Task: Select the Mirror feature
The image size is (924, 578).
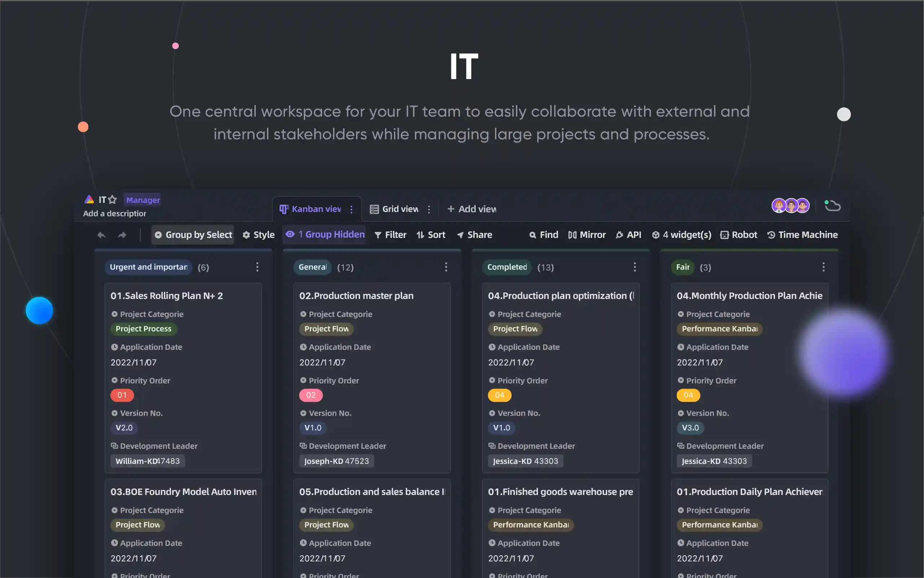Action: point(587,235)
